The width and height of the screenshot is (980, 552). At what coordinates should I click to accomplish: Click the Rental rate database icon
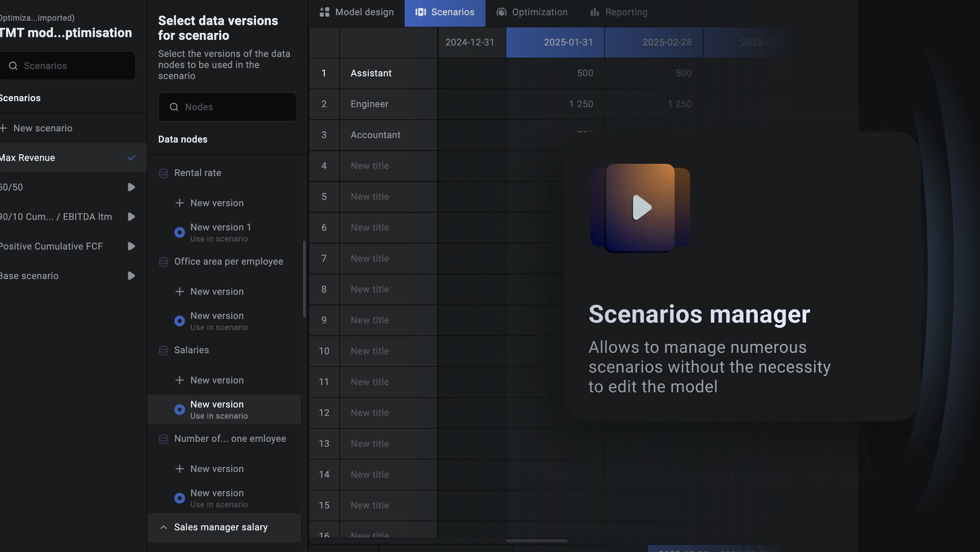[164, 173]
